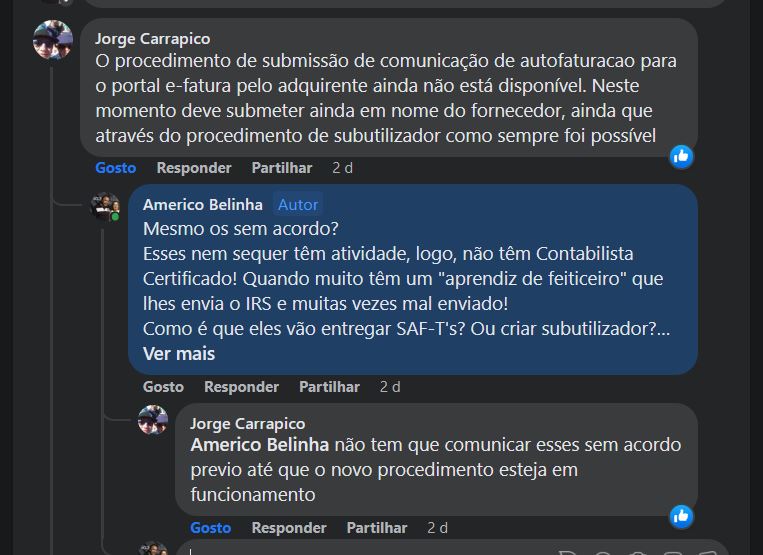Viewport: 763px width, 555px height.
Task: Share Americo Belinha's comment with Partilhar
Action: (x=329, y=386)
